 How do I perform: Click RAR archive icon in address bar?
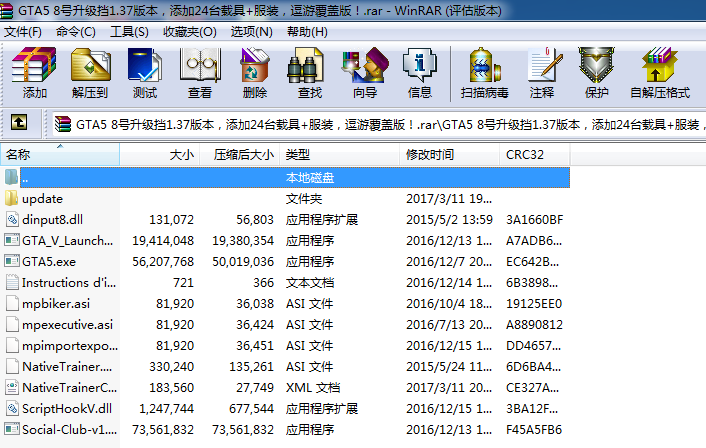[63, 124]
